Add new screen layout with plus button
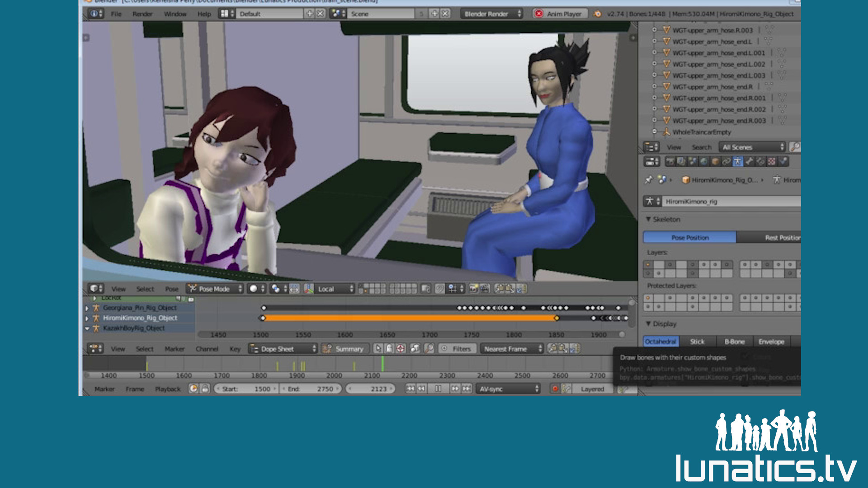 [310, 14]
